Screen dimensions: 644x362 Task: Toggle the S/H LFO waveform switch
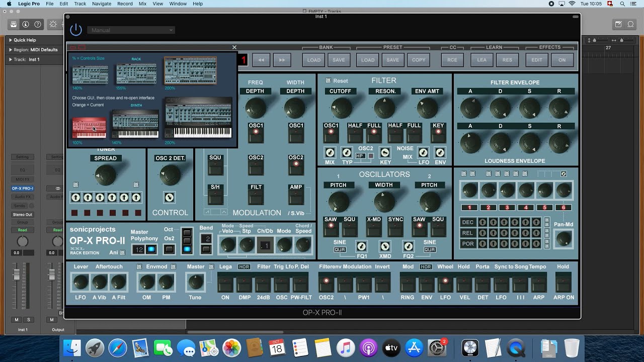[x=215, y=196]
